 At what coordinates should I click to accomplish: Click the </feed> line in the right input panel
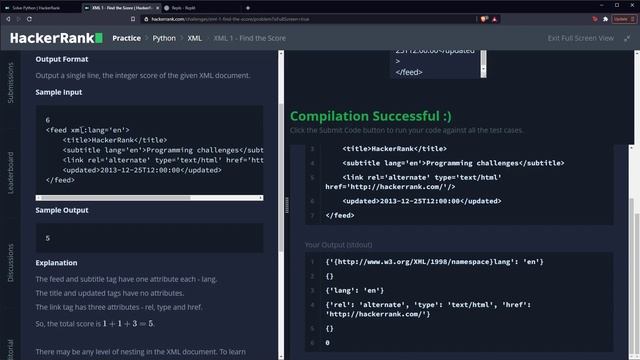340,215
